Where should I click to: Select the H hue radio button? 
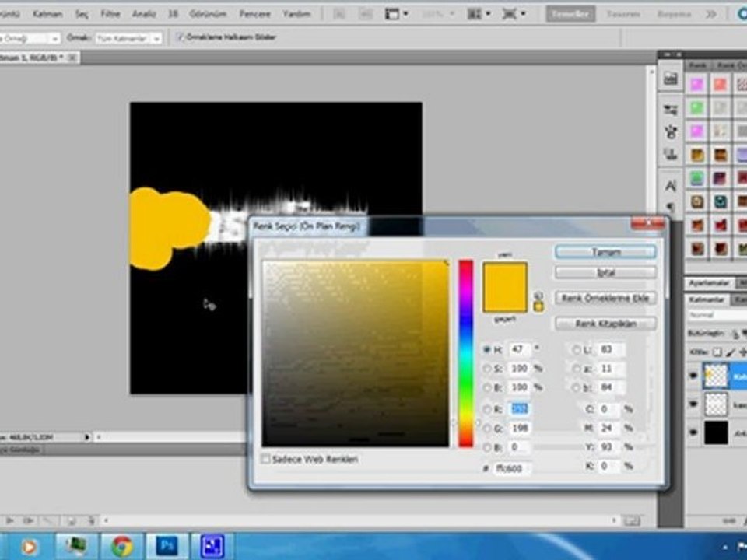pos(487,349)
